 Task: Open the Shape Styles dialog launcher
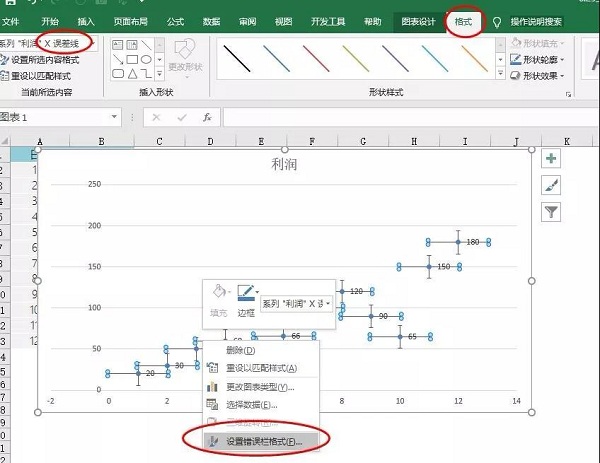click(568, 94)
